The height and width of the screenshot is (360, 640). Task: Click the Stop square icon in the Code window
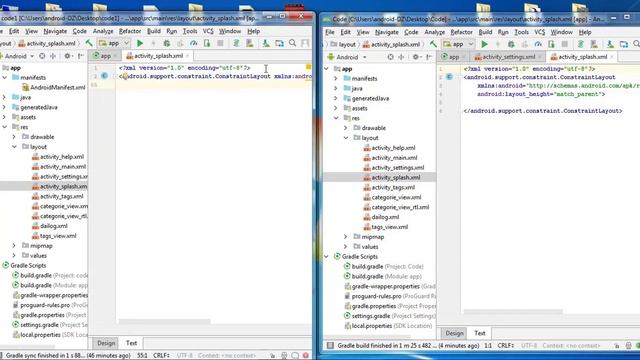click(x=565, y=44)
